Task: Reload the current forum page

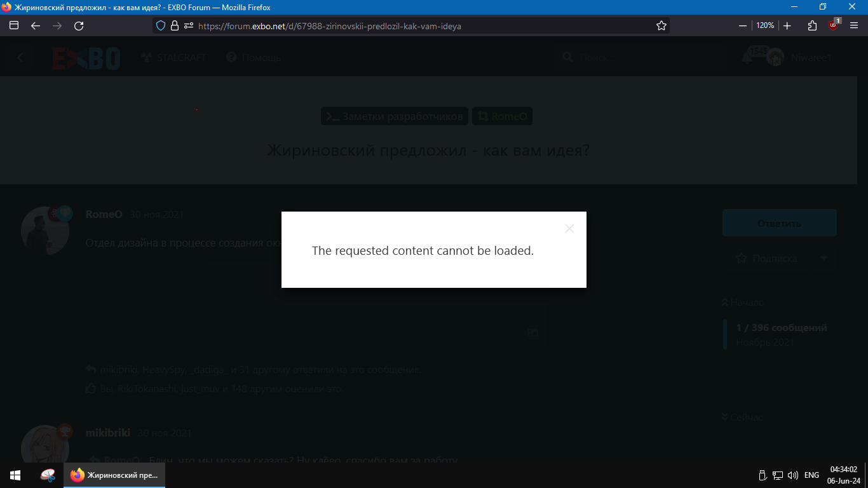Action: 79,25
